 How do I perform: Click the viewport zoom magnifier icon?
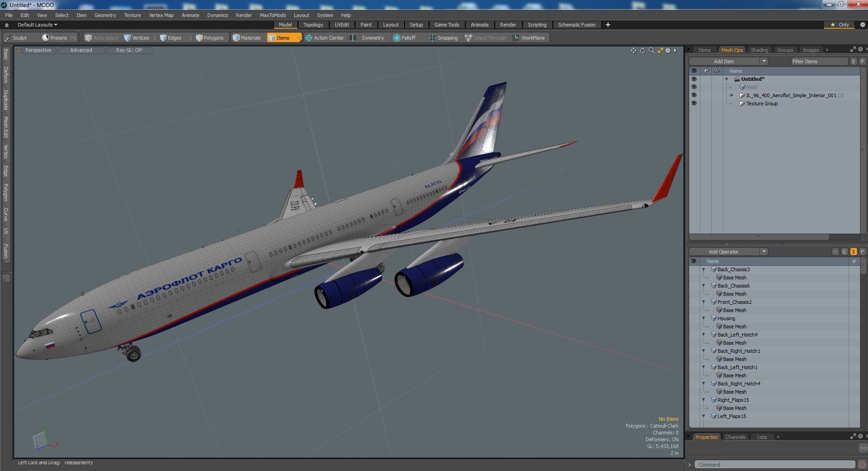click(x=651, y=51)
